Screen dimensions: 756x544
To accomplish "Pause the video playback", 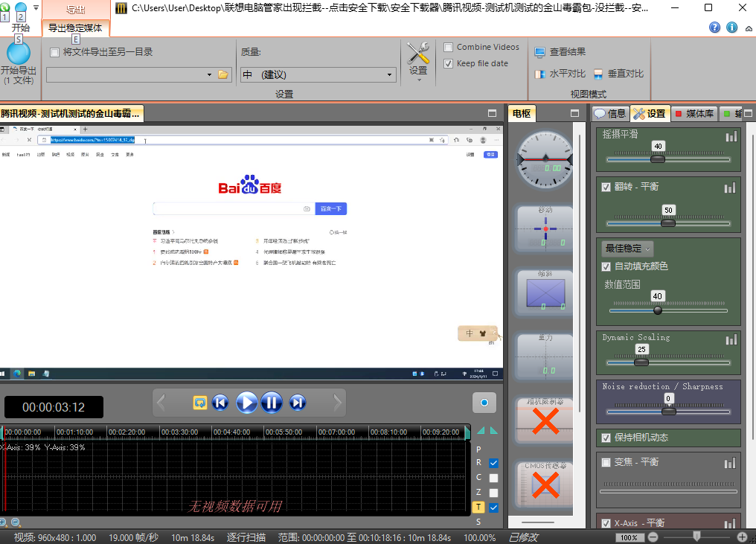I will tap(272, 403).
